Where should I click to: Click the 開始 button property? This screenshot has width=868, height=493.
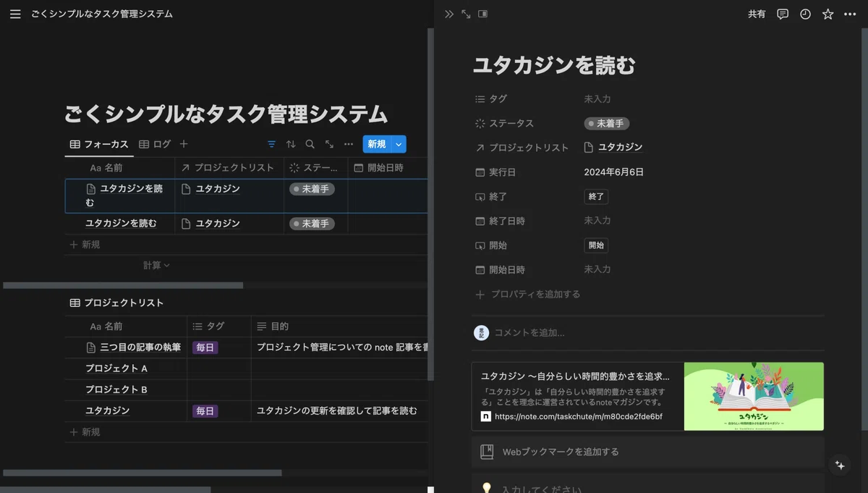[x=596, y=246]
